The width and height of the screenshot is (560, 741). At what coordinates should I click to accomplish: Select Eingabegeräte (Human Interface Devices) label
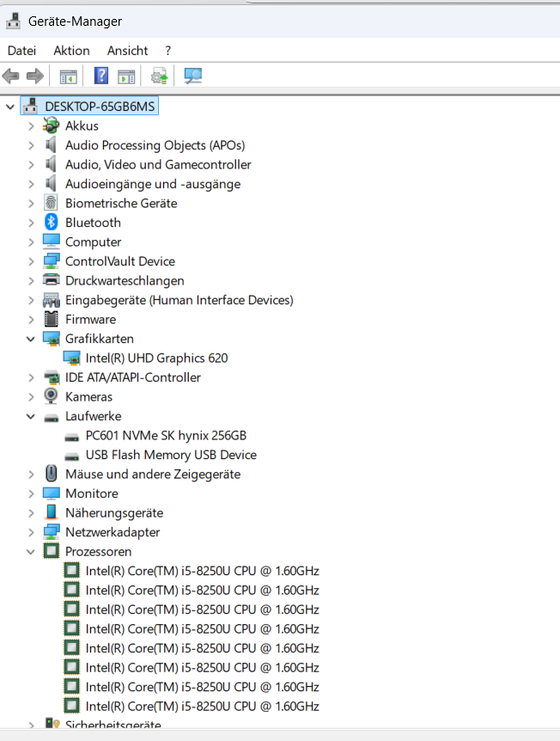(x=179, y=300)
